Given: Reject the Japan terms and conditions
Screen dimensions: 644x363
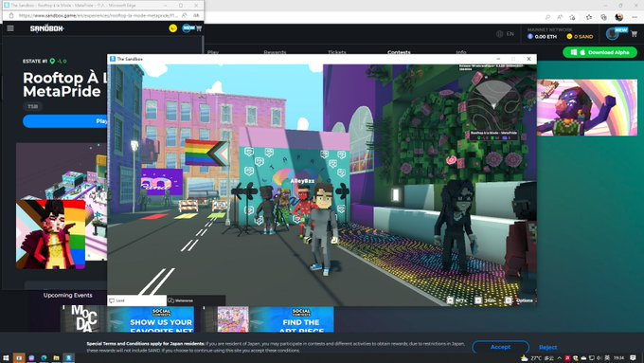Looking at the screenshot, I should [x=548, y=348].
